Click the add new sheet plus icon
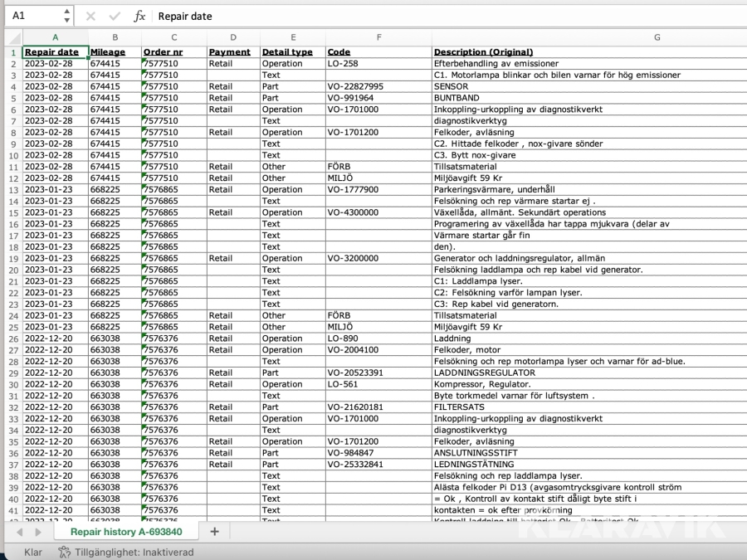 click(214, 531)
